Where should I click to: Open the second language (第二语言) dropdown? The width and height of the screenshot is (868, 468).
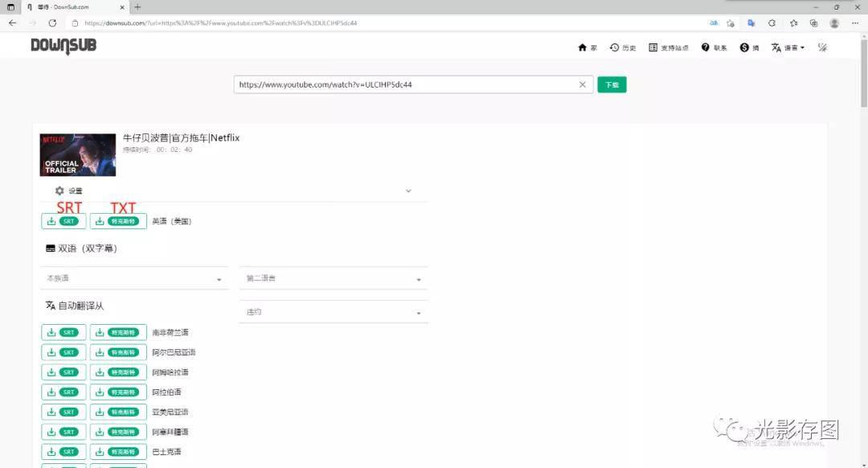334,278
